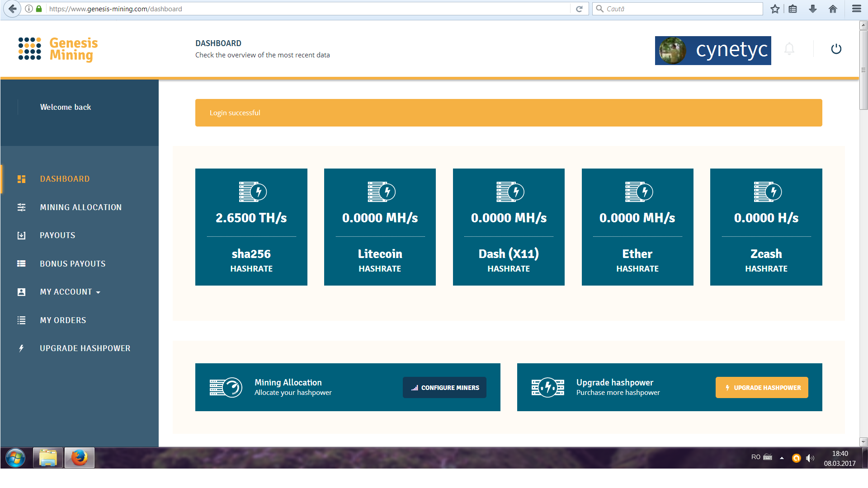
Task: Open the Firefox hamburger menu
Action: pos(856,9)
